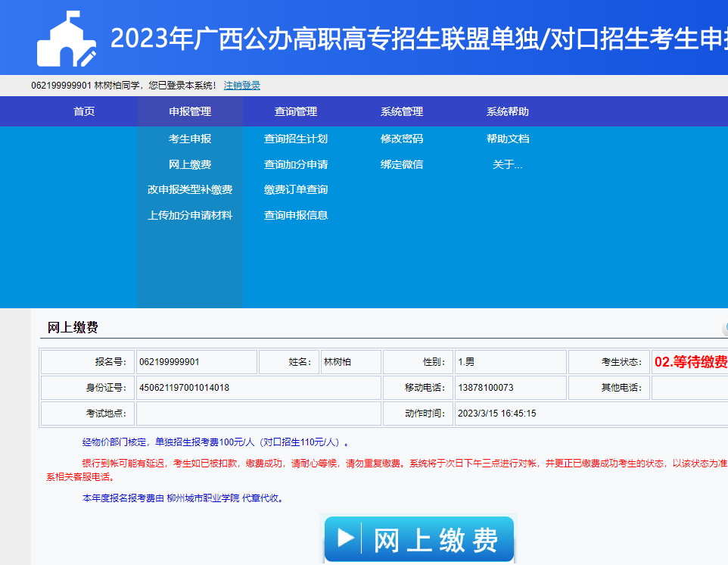Choose 改申报类型补缴费 menu entry
Screen dimensions: 728x565
pyautogui.click(x=190, y=189)
